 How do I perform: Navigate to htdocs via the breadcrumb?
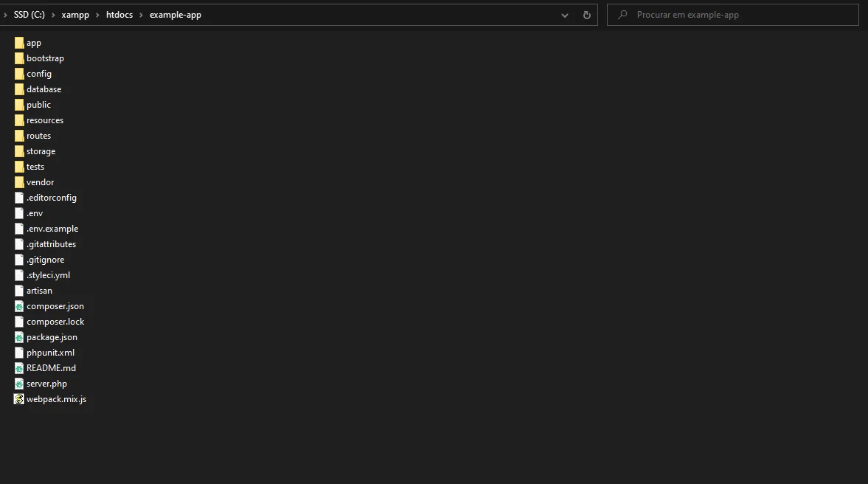[x=119, y=14]
